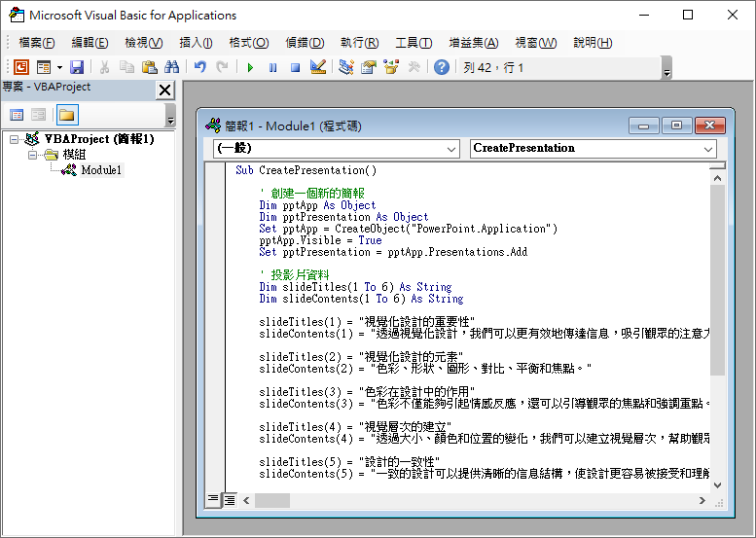Click the Insert UserForm toolbar icon
756x538 pixels.
44,67
